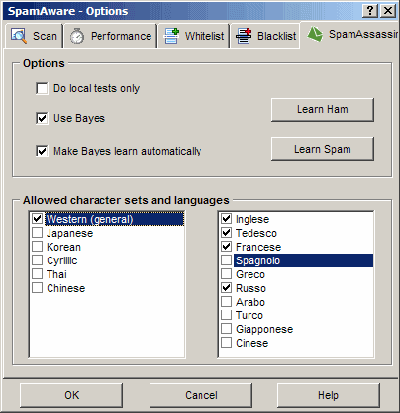
Task: Click the highlighted Spagnolo row label
Action: (258, 261)
